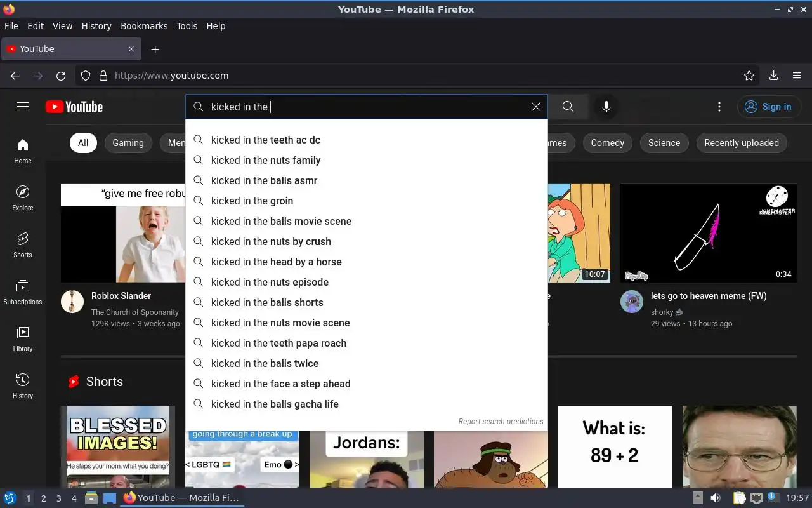Click the shorky channel avatar
Image resolution: width=812 pixels, height=508 pixels.
(x=632, y=302)
